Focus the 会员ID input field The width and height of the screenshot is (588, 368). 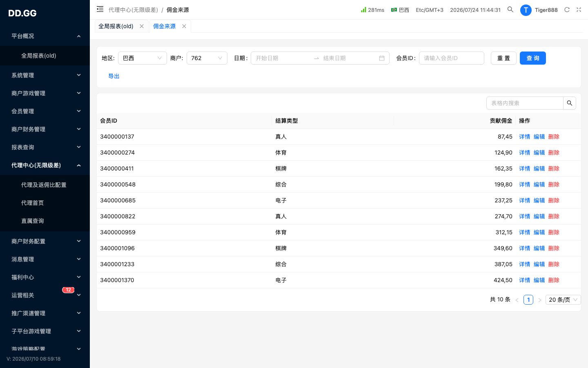[x=452, y=58]
